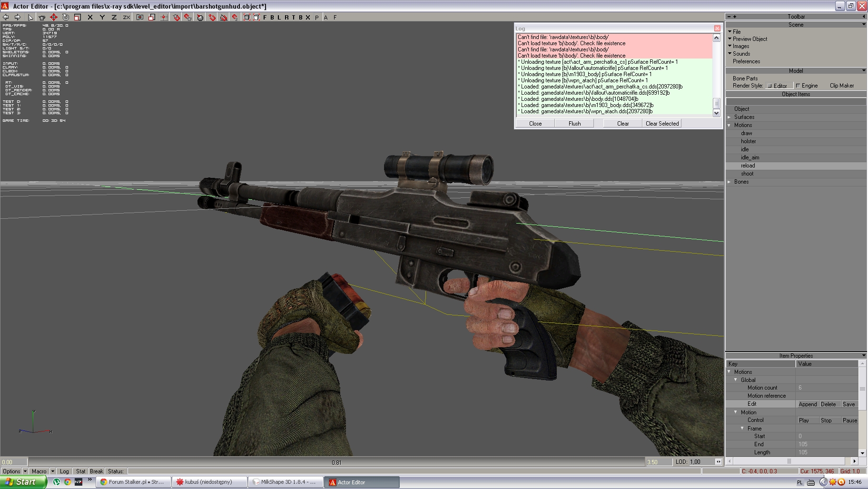
Task: Click the red magnet snap icon
Action: 212,17
